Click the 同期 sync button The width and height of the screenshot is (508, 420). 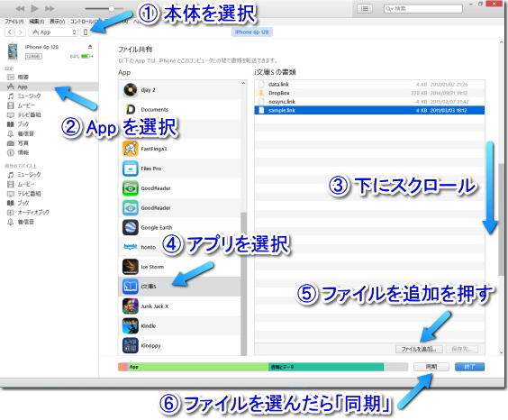[x=431, y=367]
